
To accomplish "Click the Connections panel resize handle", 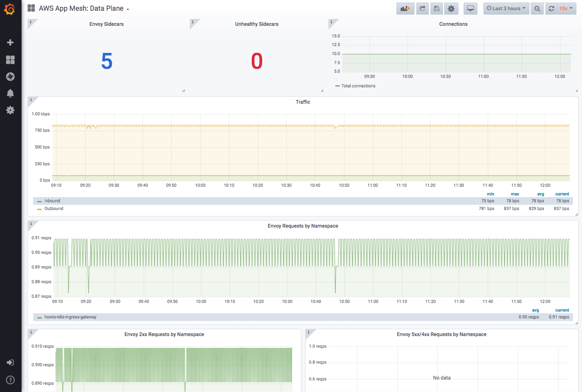I will (x=576, y=90).
